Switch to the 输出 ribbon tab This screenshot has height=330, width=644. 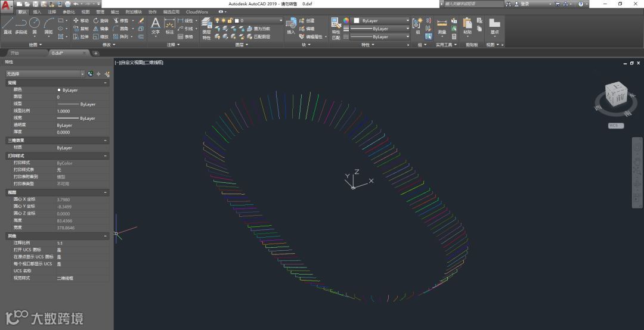[115, 12]
